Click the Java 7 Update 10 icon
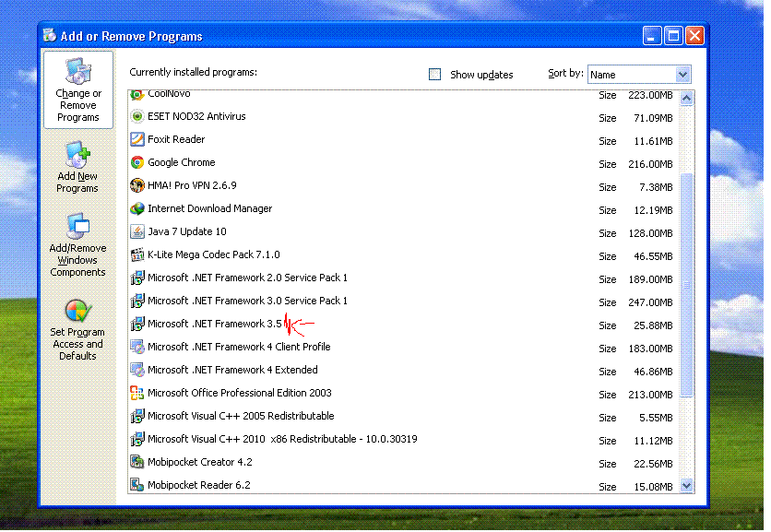Screen dimensions: 771x532 (x=137, y=231)
